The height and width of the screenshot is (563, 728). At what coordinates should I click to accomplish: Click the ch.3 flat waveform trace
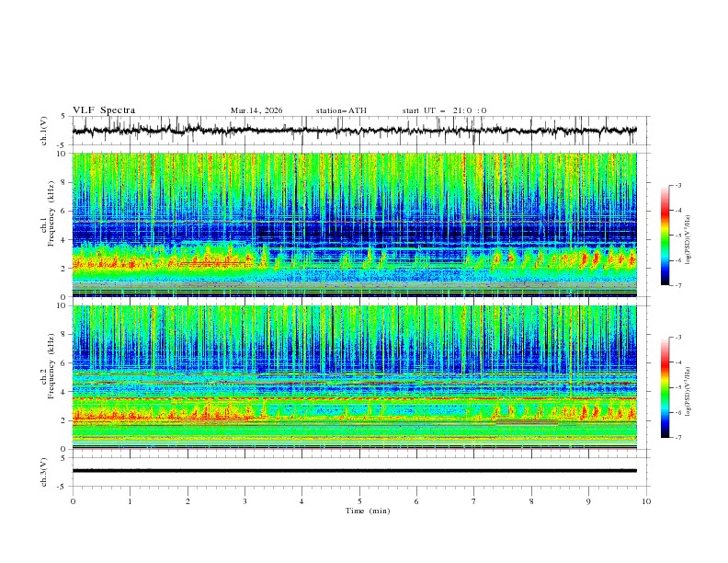pyautogui.click(x=355, y=471)
